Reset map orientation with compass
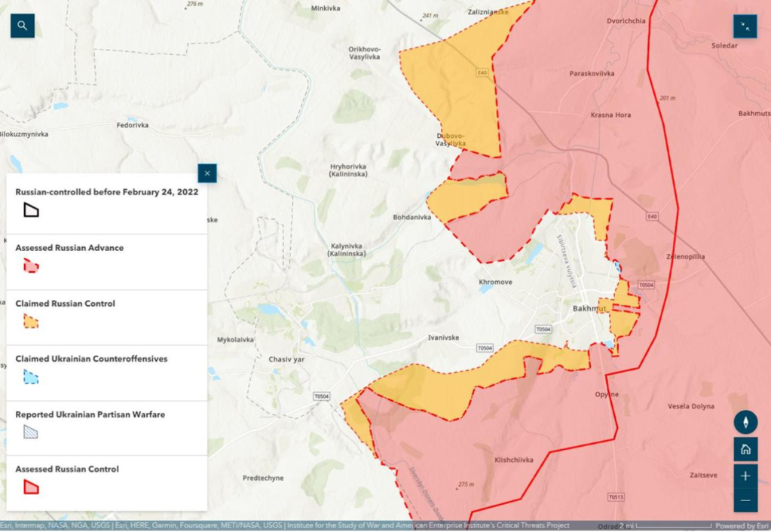The width and height of the screenshot is (771, 532). (745, 422)
